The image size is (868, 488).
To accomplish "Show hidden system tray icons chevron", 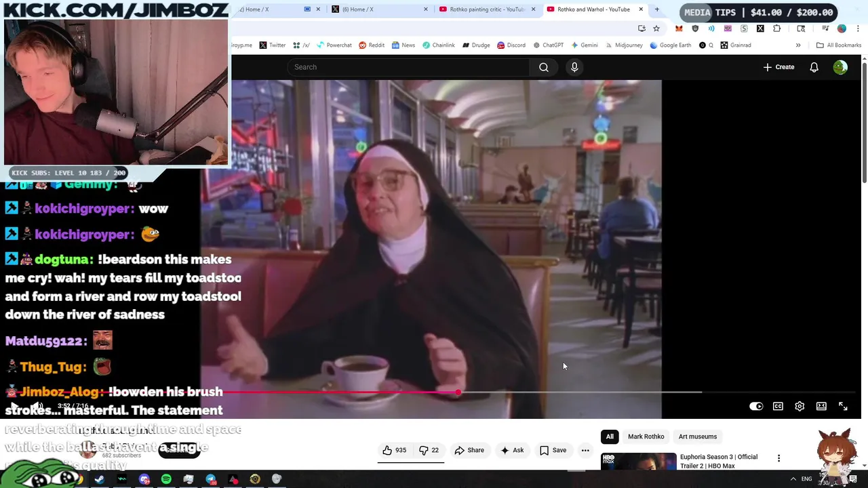I will 793,479.
